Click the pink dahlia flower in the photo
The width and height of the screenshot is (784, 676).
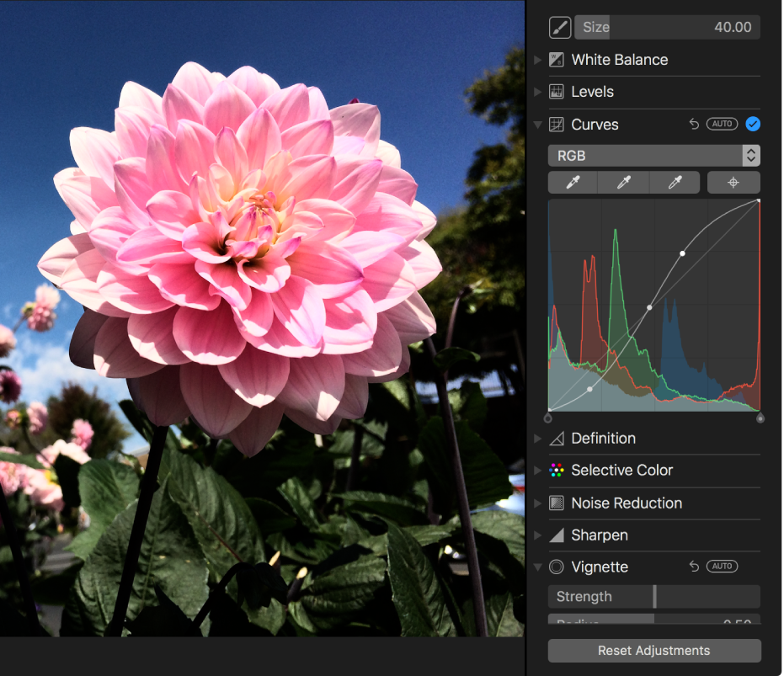244,253
